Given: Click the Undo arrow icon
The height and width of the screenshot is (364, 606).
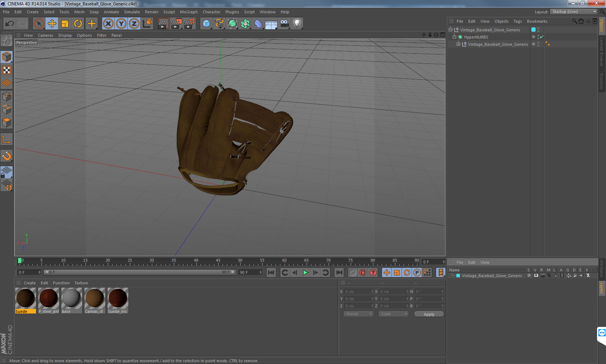Looking at the screenshot, I should click(x=9, y=24).
